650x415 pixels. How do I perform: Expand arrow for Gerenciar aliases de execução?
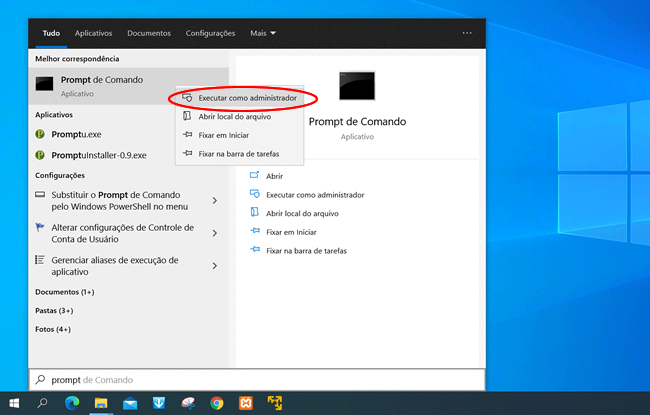pos(214,266)
